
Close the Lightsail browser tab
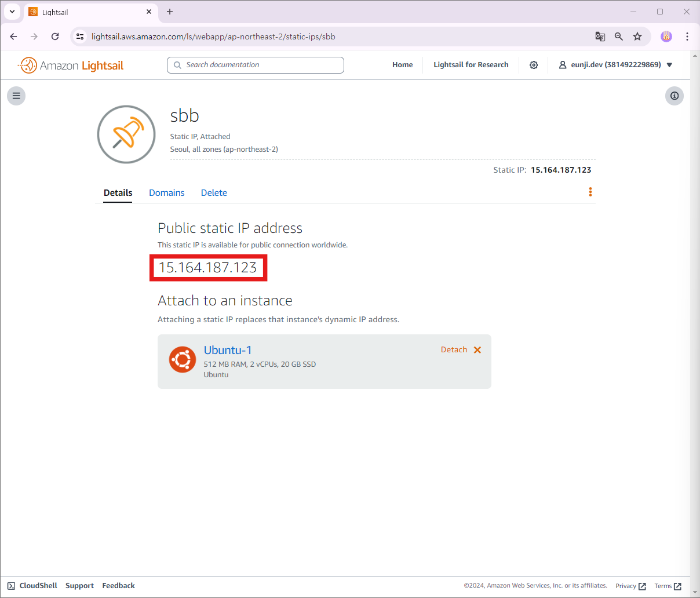[149, 12]
